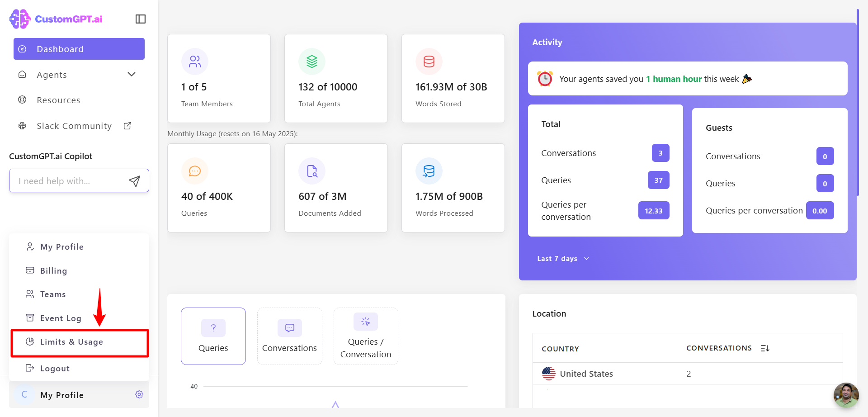Click the Event Log archive icon

[x=30, y=317]
